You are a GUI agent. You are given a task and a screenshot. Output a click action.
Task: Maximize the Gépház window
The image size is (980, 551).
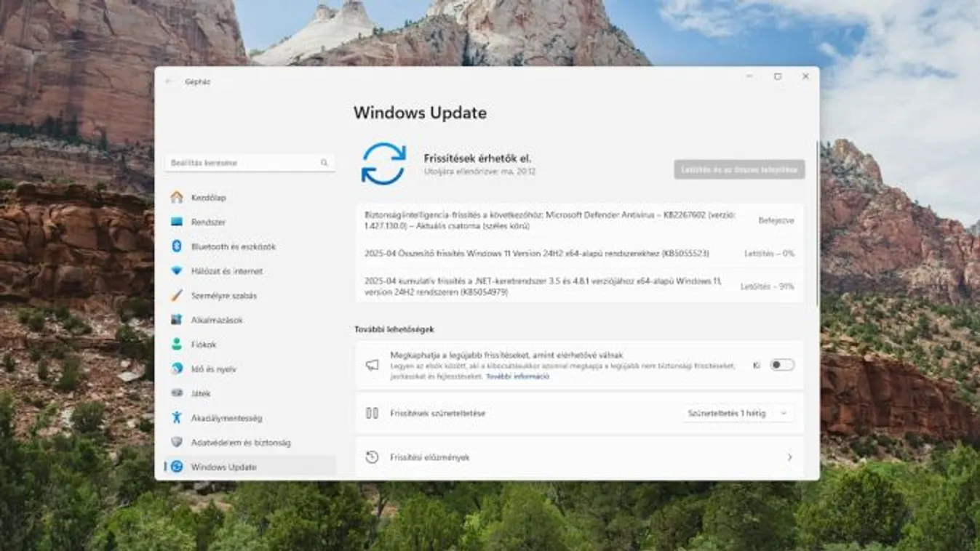[778, 76]
